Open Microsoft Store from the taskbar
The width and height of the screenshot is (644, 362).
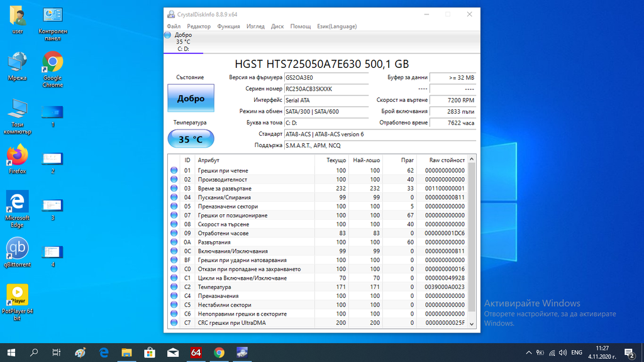tap(150, 353)
